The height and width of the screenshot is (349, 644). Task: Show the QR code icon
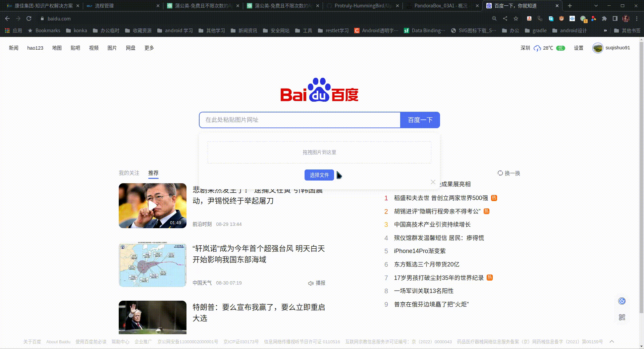point(622,317)
